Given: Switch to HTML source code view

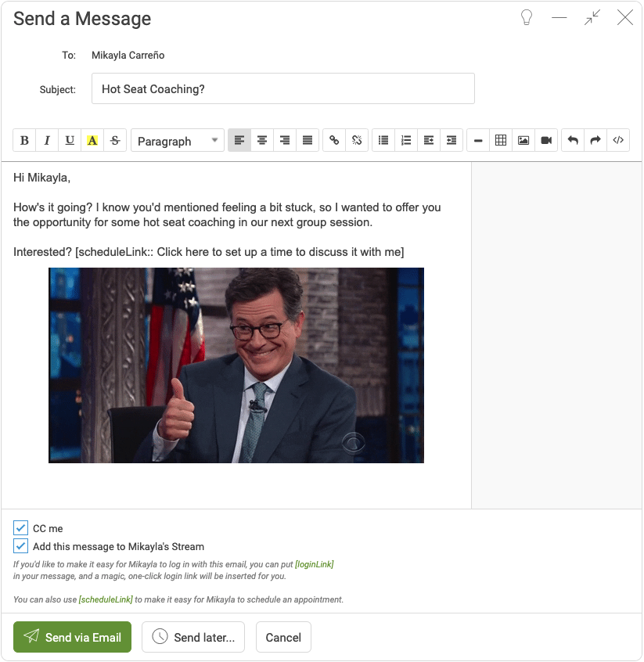Looking at the screenshot, I should coord(618,140).
